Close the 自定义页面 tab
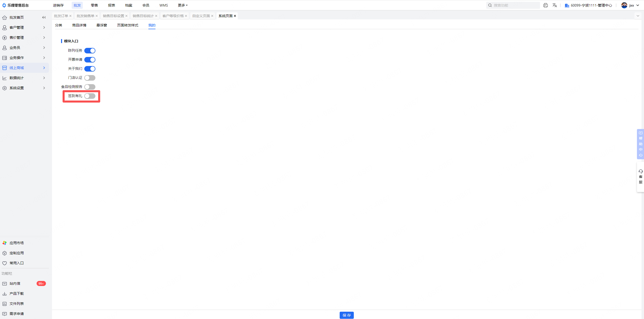This screenshot has width=644, height=319. pyautogui.click(x=212, y=16)
